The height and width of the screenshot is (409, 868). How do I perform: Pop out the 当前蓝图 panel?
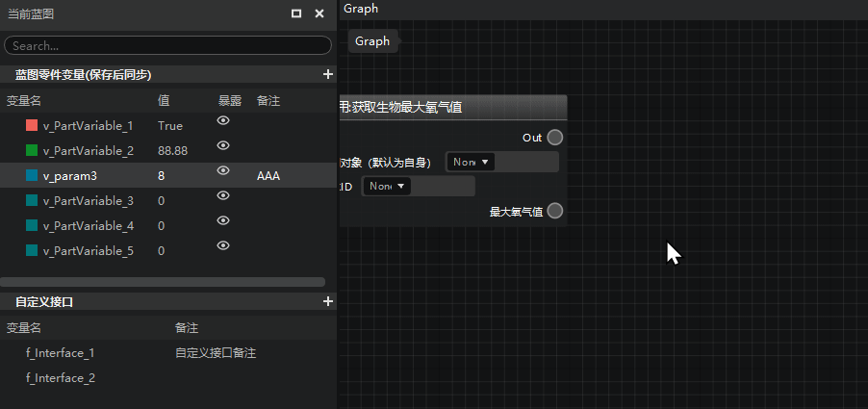pos(296,13)
